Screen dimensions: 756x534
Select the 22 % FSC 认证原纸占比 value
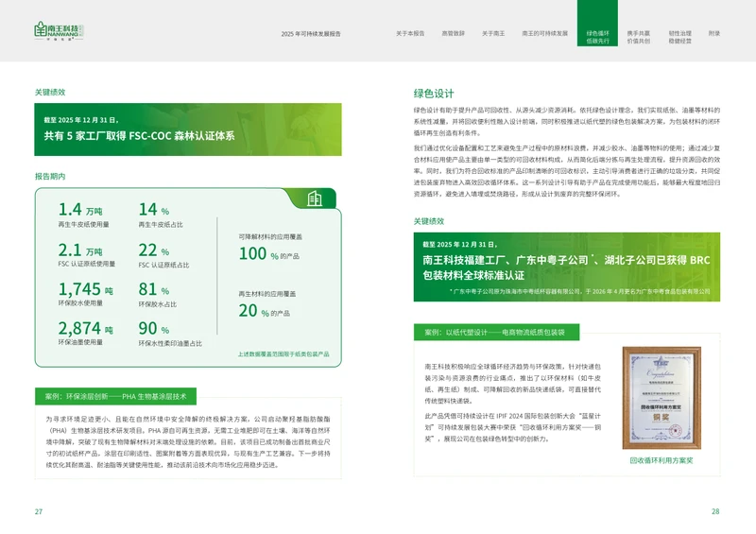click(x=154, y=250)
